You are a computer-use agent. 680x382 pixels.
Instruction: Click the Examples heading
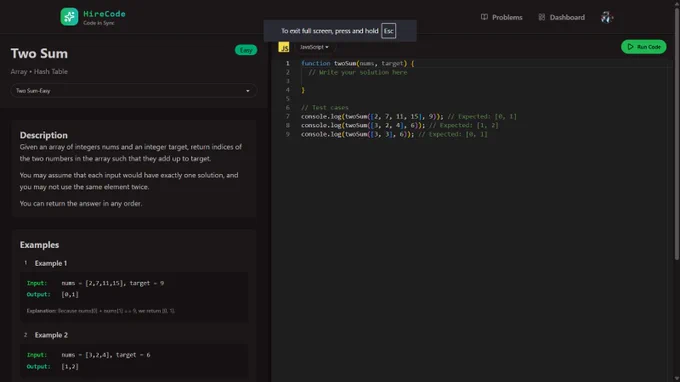39,245
